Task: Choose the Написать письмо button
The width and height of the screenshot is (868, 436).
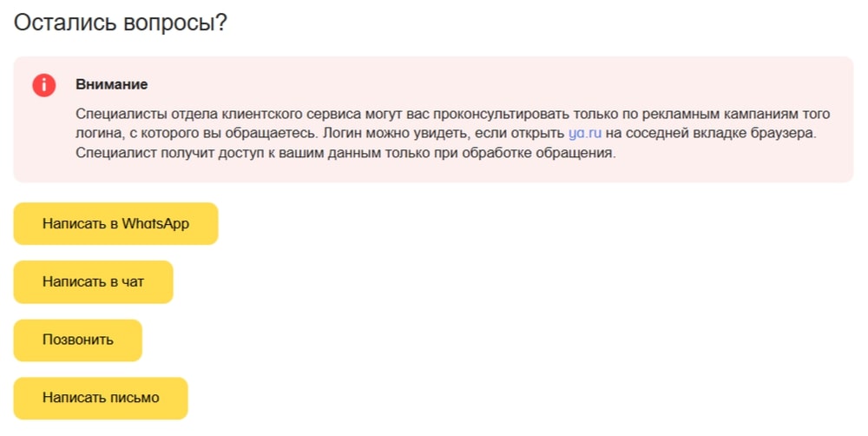Action: 101,399
